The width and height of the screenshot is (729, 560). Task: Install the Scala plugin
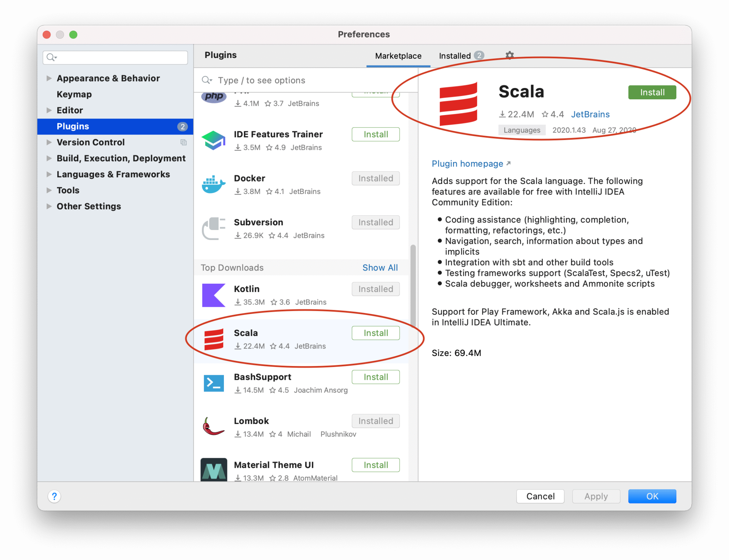click(x=652, y=92)
